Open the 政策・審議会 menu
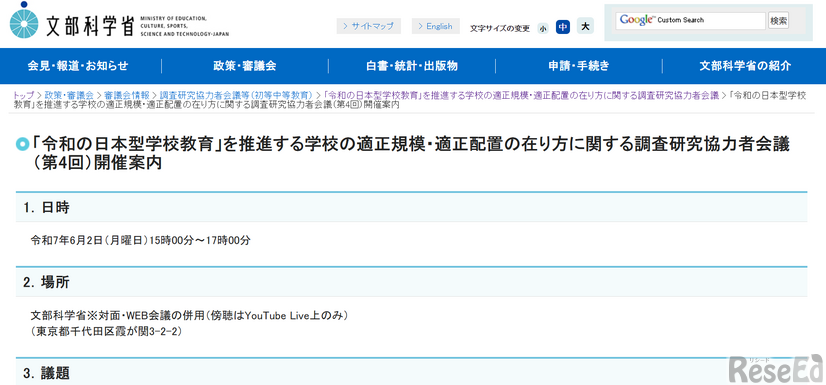Screen dimensions: 826x385 pyautogui.click(x=245, y=66)
